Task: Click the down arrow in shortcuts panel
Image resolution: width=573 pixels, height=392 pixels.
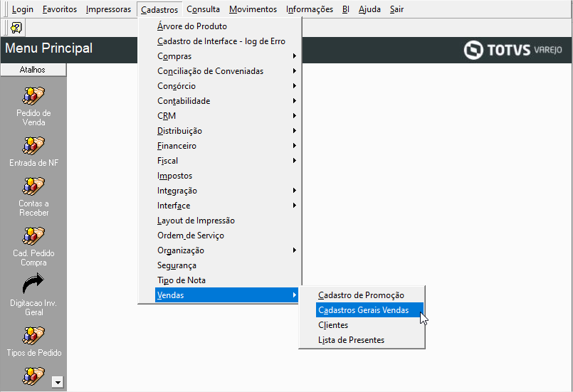Action: point(58,382)
